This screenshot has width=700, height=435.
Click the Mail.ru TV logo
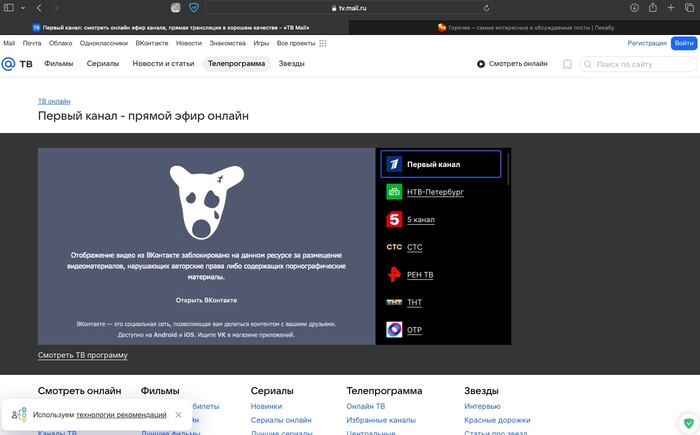(16, 64)
